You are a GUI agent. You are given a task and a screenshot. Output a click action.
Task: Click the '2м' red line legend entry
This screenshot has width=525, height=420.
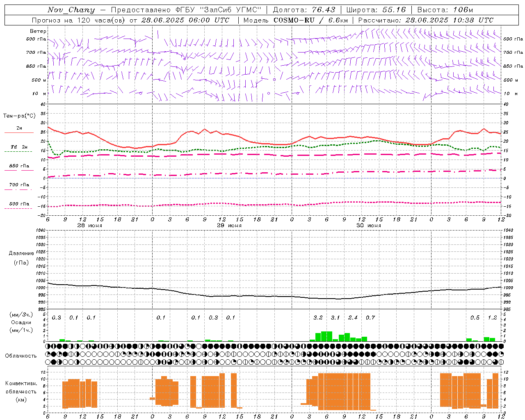point(19,128)
